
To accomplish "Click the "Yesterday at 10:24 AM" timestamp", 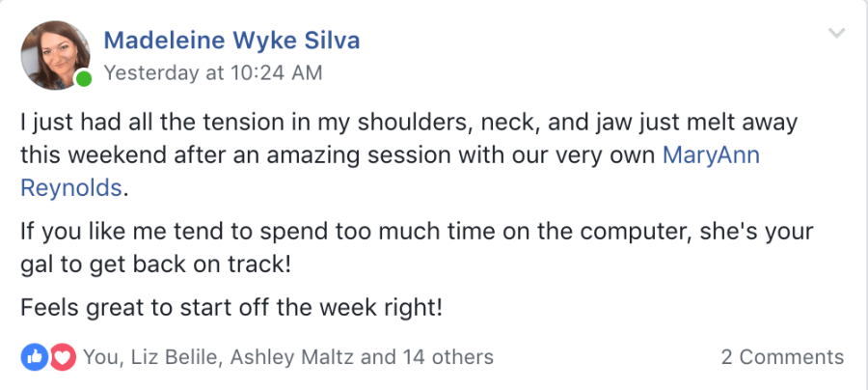I will click(212, 73).
